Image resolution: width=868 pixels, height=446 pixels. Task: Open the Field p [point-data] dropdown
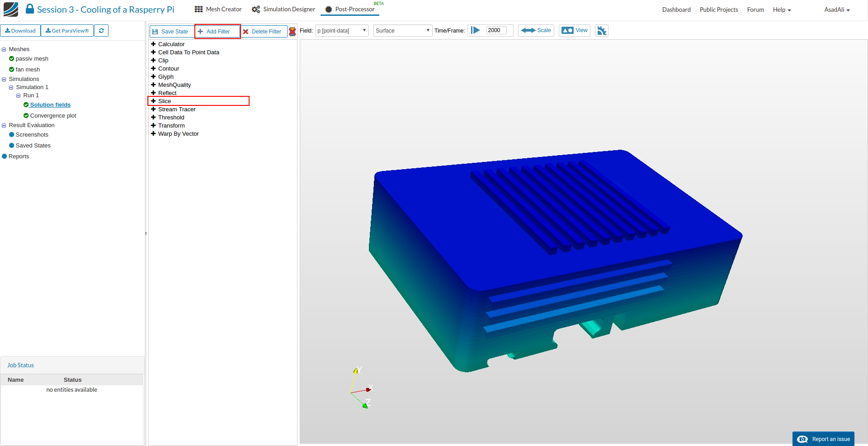(x=342, y=31)
